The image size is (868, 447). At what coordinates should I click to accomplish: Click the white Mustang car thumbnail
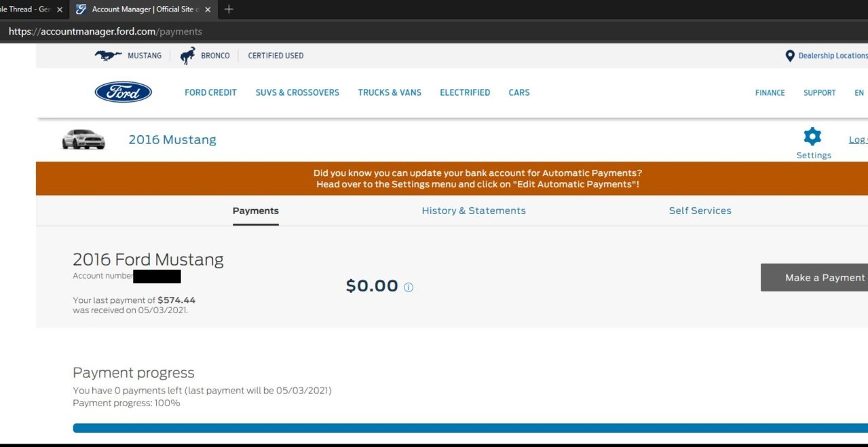83,139
